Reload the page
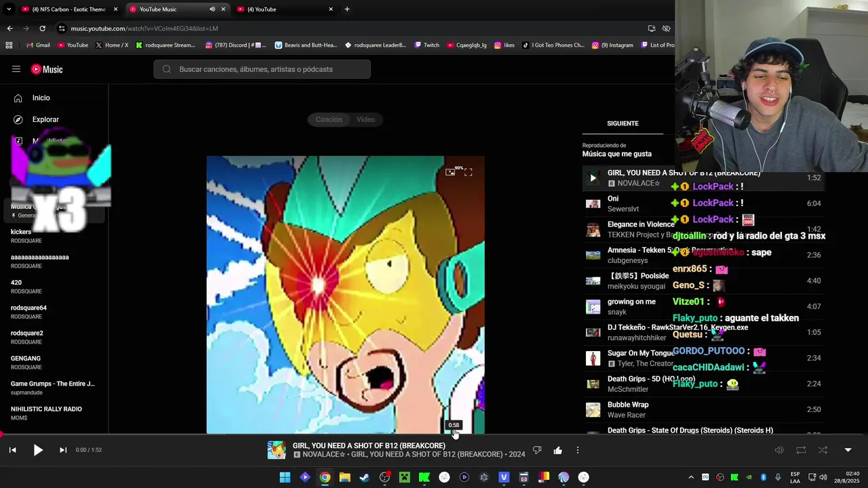The image size is (868, 488). pos(42,28)
